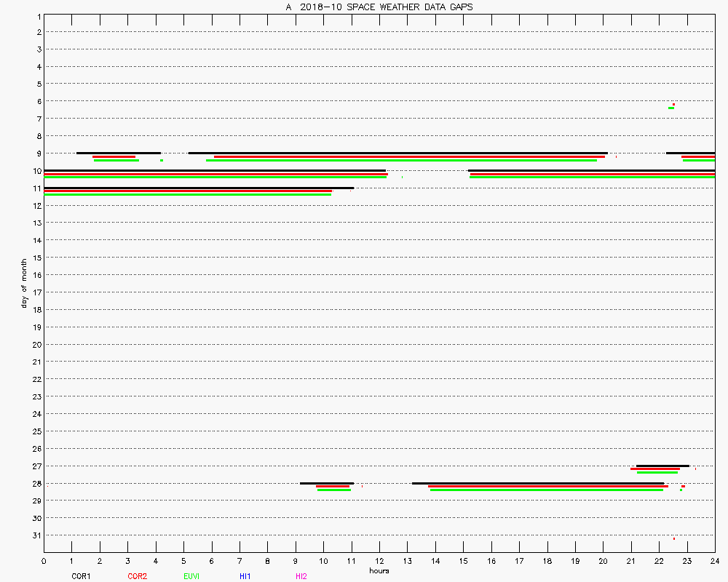Click the long green bar on day 28
Viewport: 728px width, 582px height.
click(x=547, y=490)
